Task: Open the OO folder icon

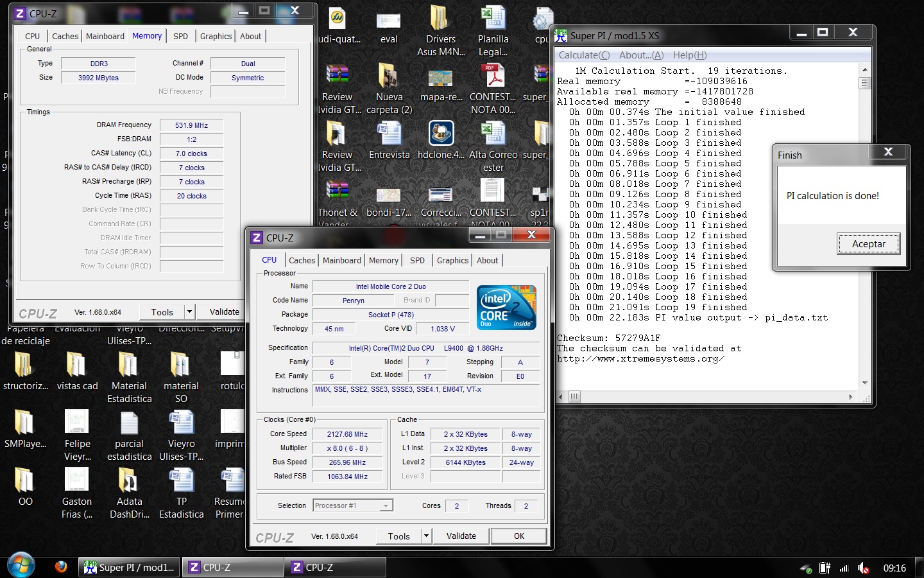Action: tap(24, 480)
